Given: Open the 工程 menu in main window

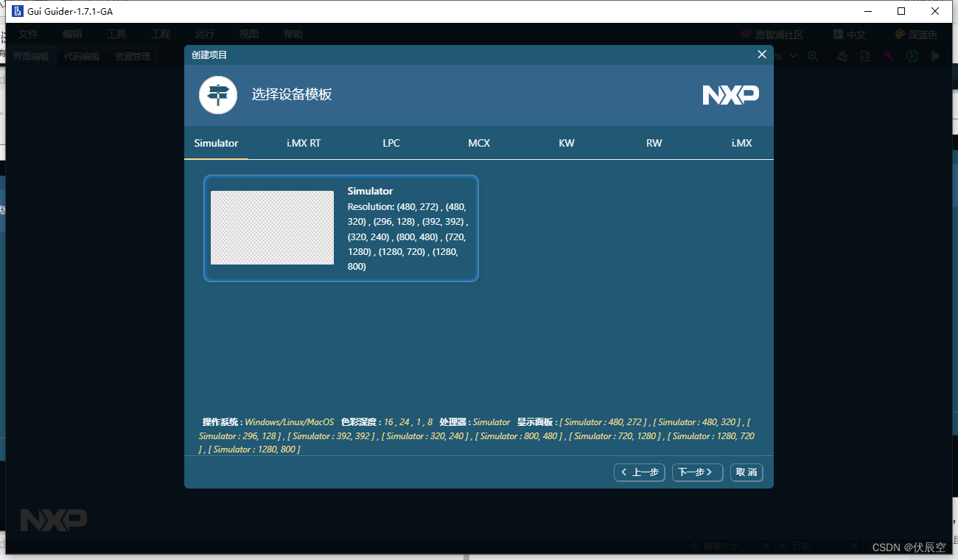Looking at the screenshot, I should point(161,35).
